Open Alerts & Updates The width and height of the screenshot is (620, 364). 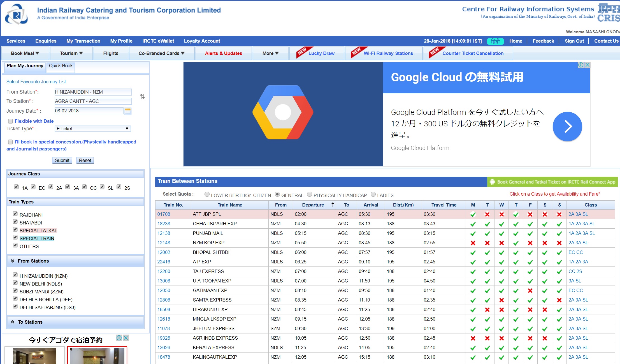coord(224,53)
